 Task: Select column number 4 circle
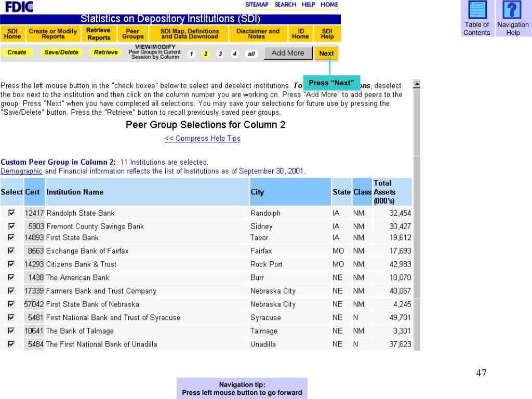(234, 54)
